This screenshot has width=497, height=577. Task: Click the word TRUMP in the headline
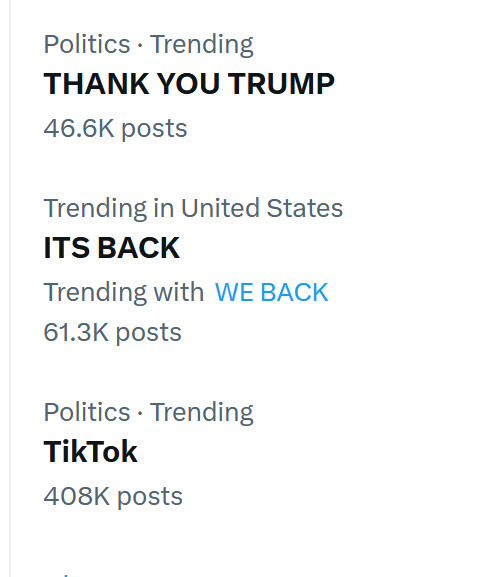coord(281,84)
